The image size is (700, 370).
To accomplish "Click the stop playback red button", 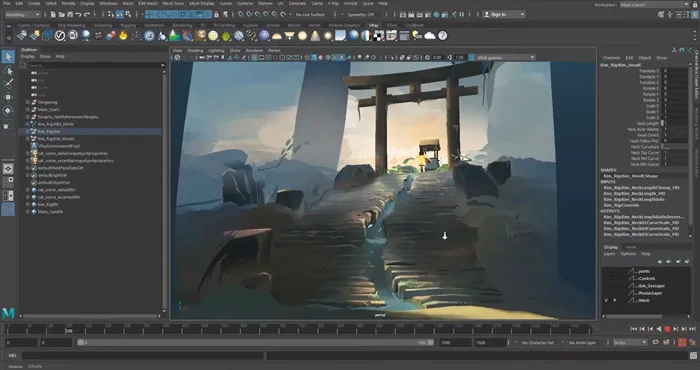I will (667, 329).
